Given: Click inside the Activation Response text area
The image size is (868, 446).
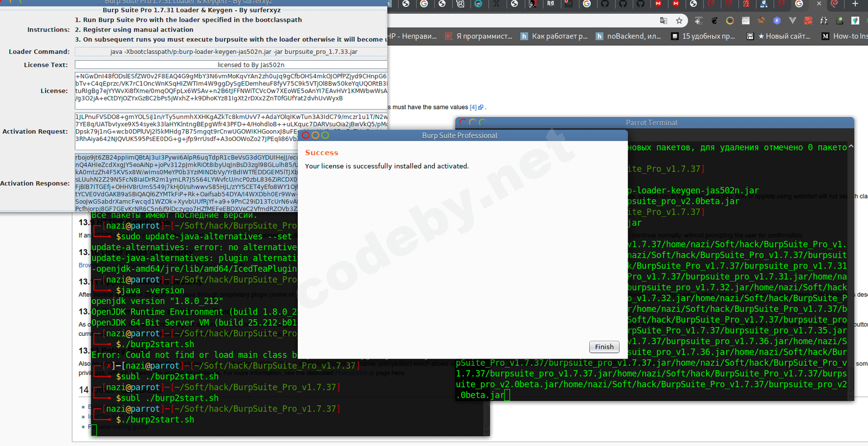Looking at the screenshot, I should pyautogui.click(x=186, y=183).
